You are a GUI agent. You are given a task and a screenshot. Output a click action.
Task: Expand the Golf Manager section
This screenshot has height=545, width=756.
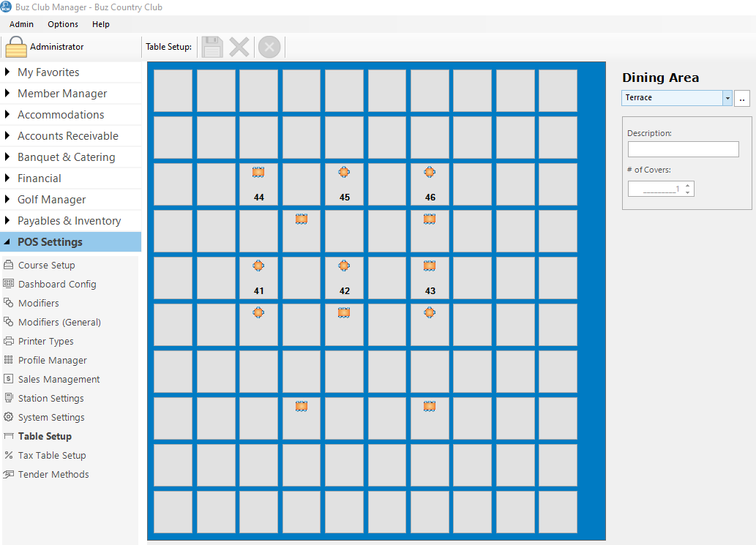(x=51, y=200)
